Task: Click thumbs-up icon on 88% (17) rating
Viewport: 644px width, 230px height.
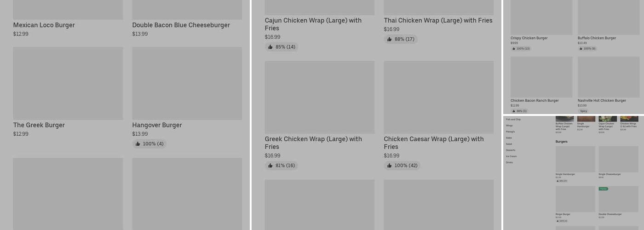Action: tap(389, 39)
